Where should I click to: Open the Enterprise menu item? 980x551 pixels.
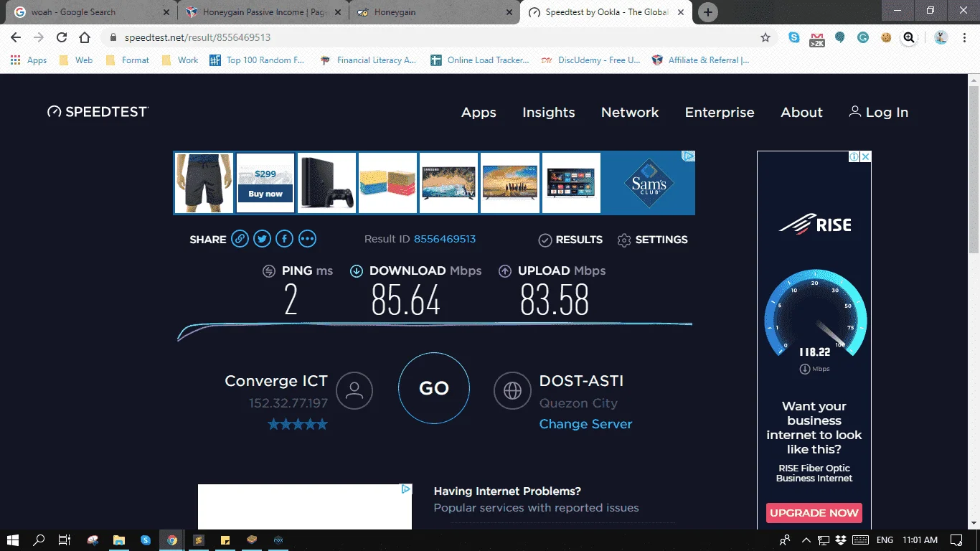coord(720,113)
